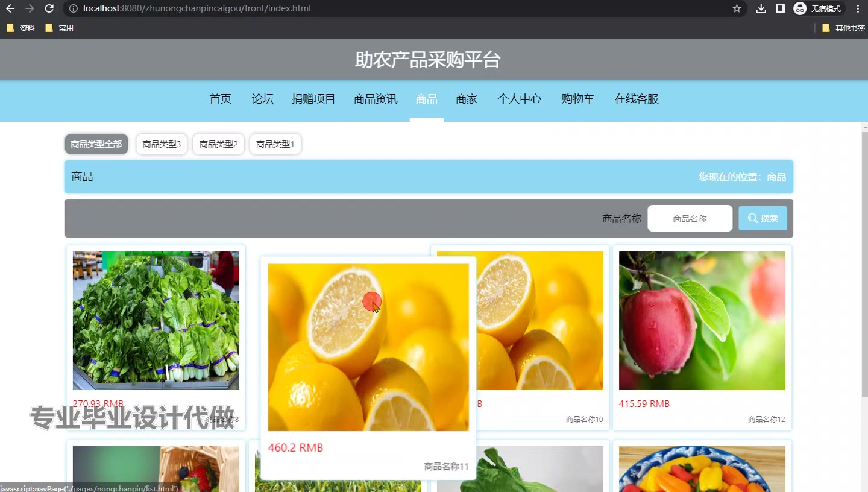
Task: Open the lemon product 商品名称10 image
Action: tap(539, 321)
